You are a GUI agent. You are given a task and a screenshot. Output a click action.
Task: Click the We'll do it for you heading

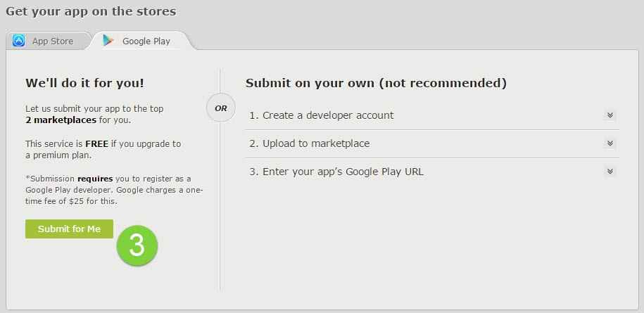[84, 83]
